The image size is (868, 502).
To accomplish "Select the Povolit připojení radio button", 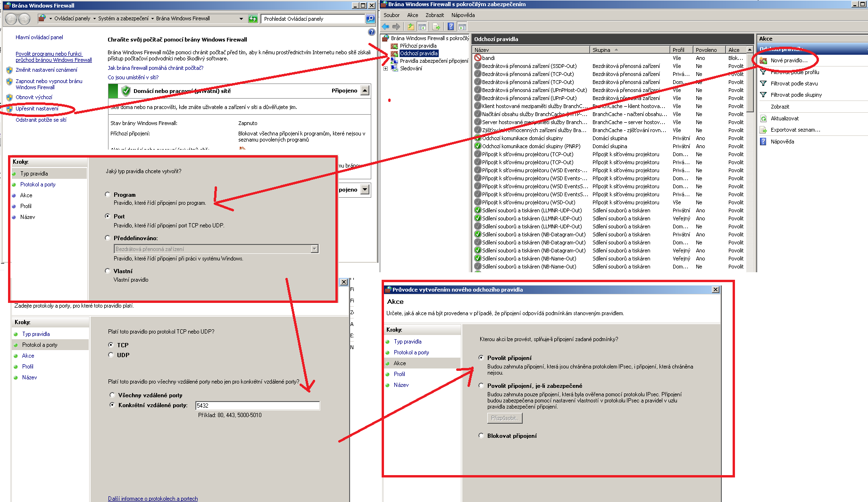I will click(481, 358).
